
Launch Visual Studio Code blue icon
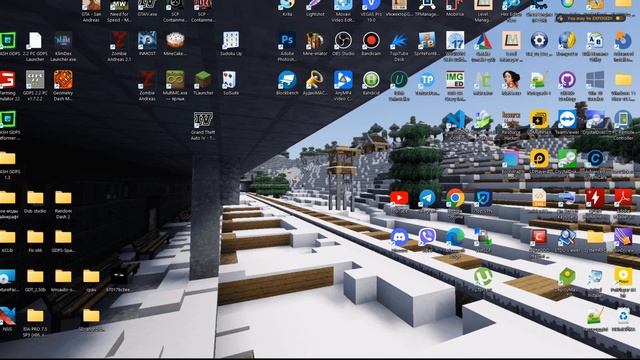pos(455,119)
